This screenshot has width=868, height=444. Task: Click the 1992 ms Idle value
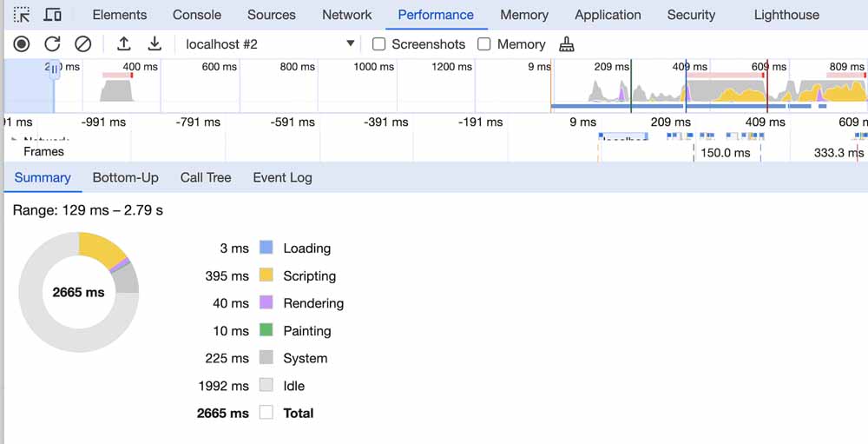tap(224, 386)
